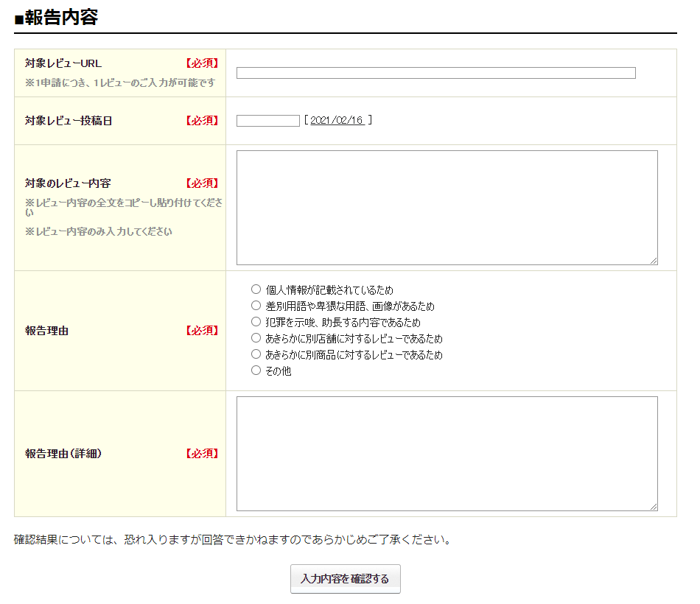Pick あきらかに別店舗に対するレビューであるため radio option
The height and width of the screenshot is (604, 700).
pos(256,338)
